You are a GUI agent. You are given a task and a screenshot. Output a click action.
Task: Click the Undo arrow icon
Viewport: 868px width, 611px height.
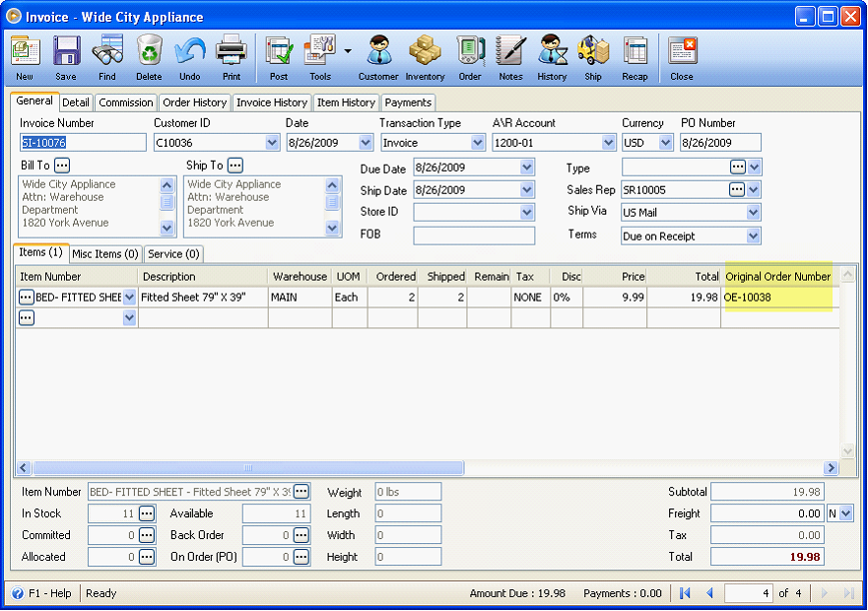click(190, 57)
